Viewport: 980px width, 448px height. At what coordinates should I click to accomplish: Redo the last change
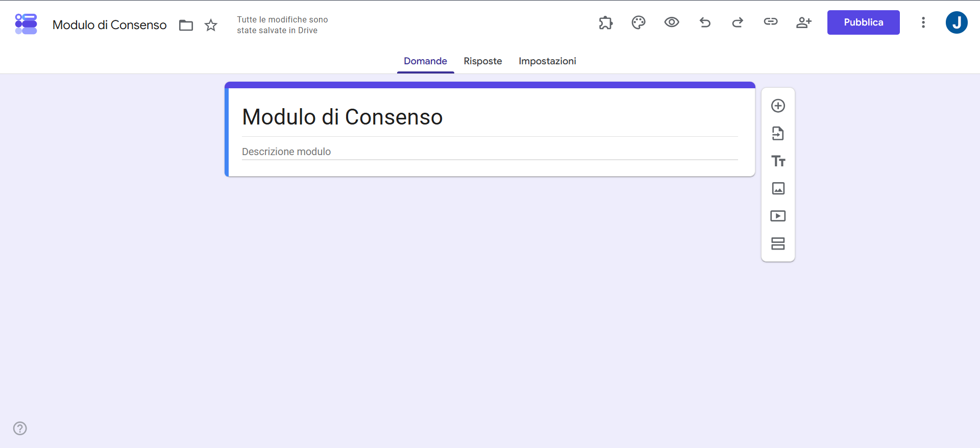(x=738, y=22)
